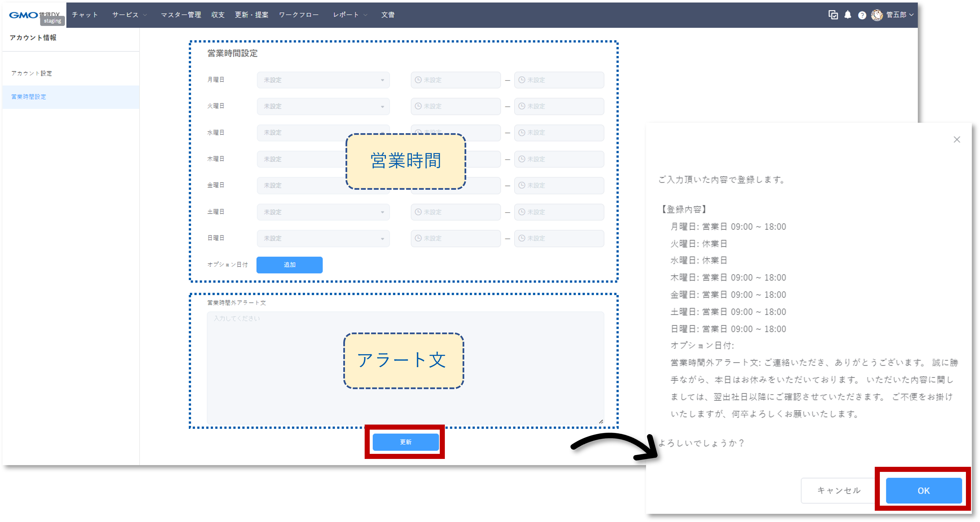Click the task checklist icon in the top bar
The height and width of the screenshot is (522, 980).
(833, 15)
